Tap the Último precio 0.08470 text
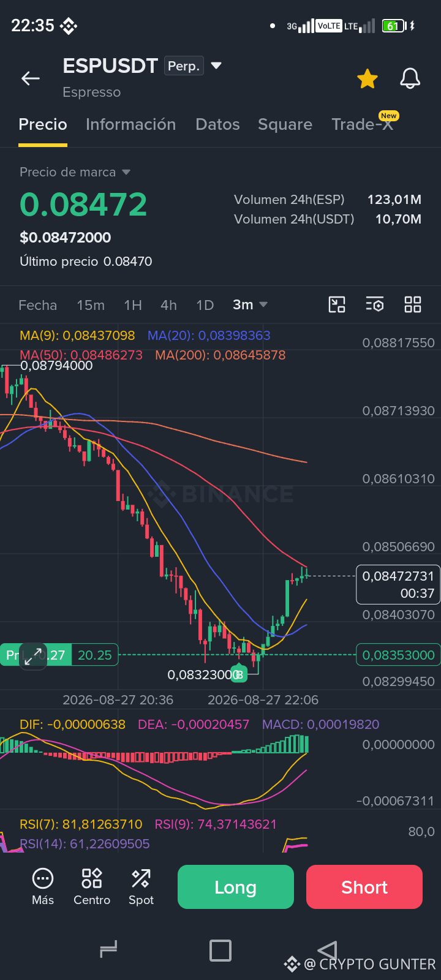 pos(86,262)
